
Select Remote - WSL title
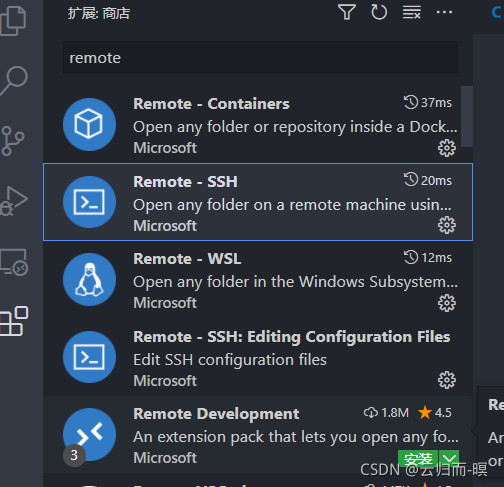187,259
